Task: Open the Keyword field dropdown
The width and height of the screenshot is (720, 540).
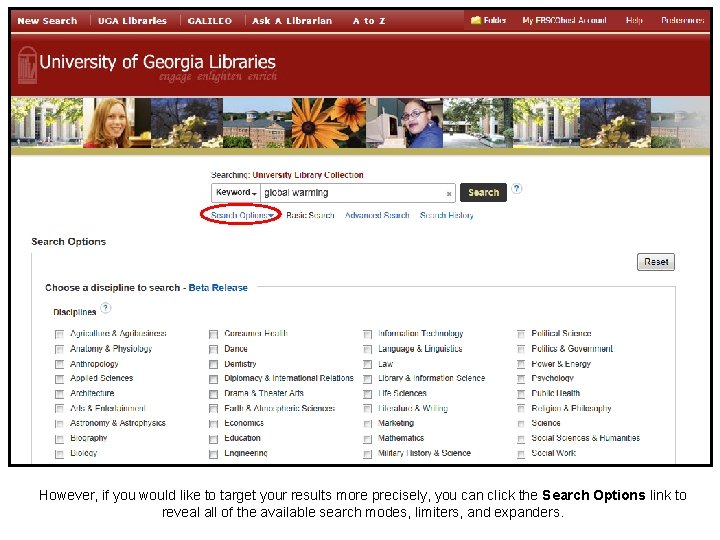Action: pos(236,192)
